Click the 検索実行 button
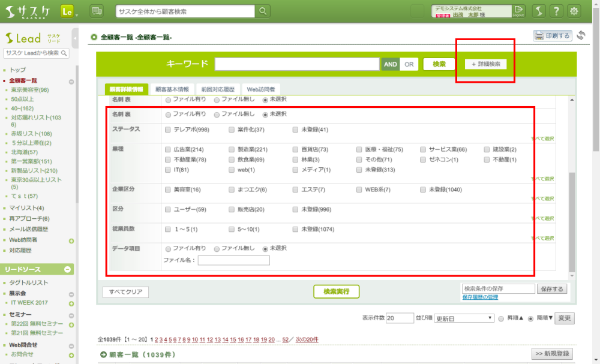Screen dimensions: 600x364 pyautogui.click(x=336, y=291)
